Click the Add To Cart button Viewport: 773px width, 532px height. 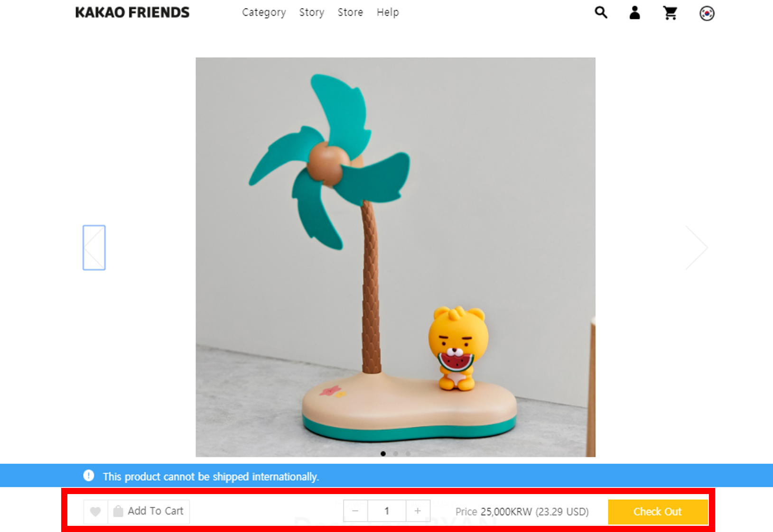coord(149,512)
